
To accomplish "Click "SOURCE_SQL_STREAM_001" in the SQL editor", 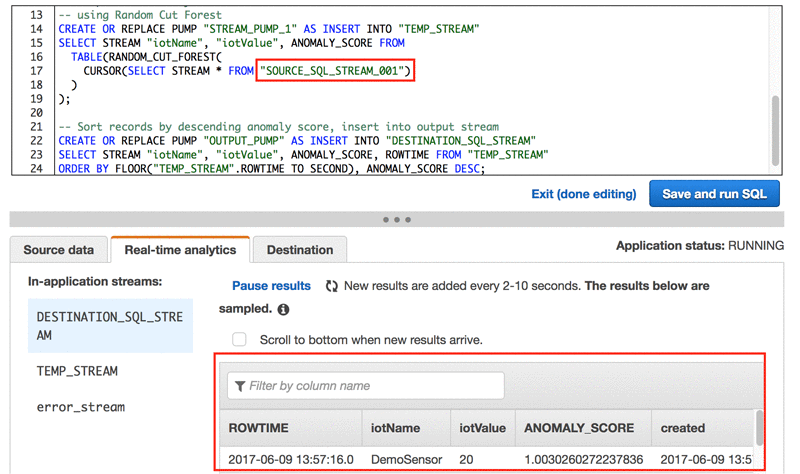I will pyautogui.click(x=332, y=71).
